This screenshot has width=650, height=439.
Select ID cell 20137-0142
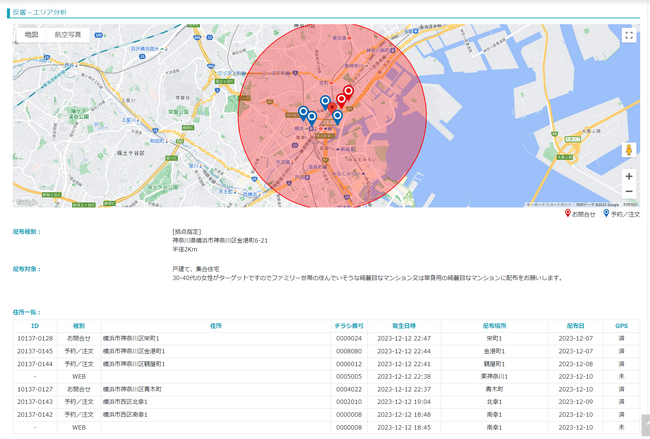[35, 415]
